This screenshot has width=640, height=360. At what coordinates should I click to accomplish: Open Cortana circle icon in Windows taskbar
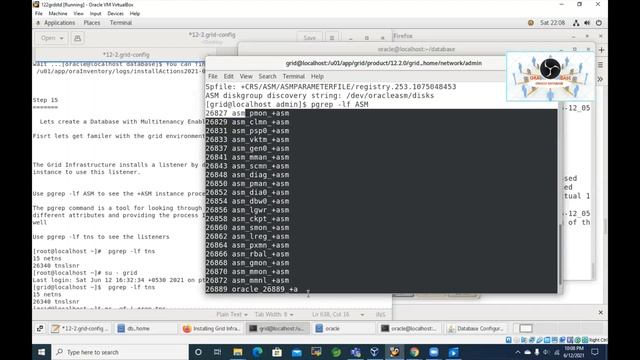[x=198, y=352]
